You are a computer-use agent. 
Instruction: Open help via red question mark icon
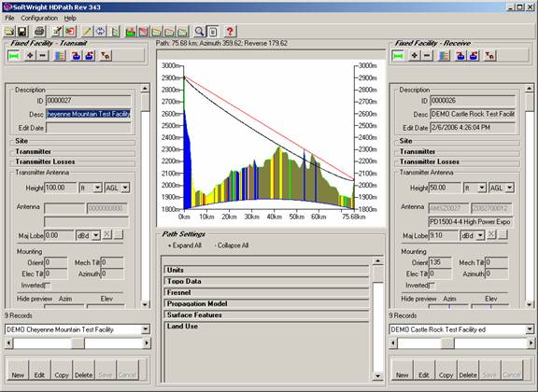[x=230, y=32]
